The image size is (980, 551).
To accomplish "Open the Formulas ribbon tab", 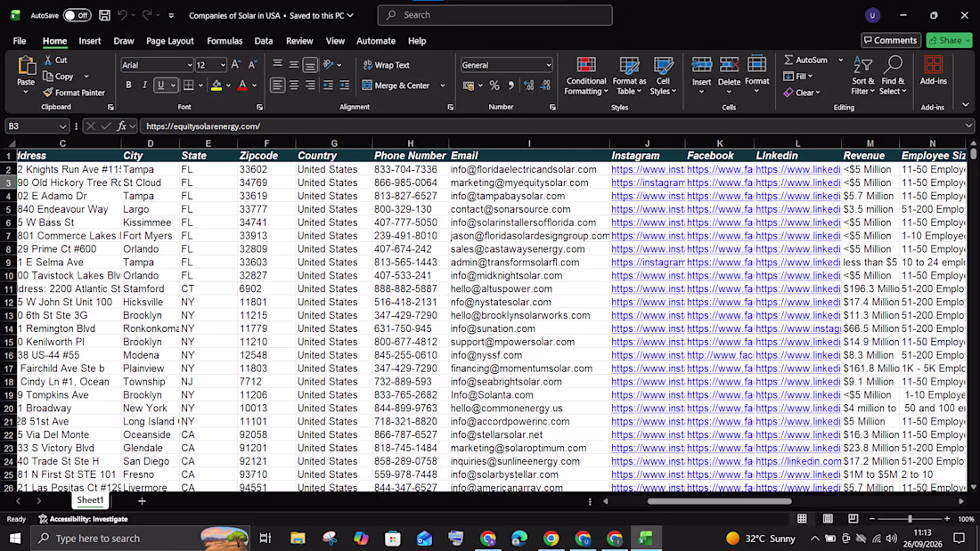I will tap(225, 41).
